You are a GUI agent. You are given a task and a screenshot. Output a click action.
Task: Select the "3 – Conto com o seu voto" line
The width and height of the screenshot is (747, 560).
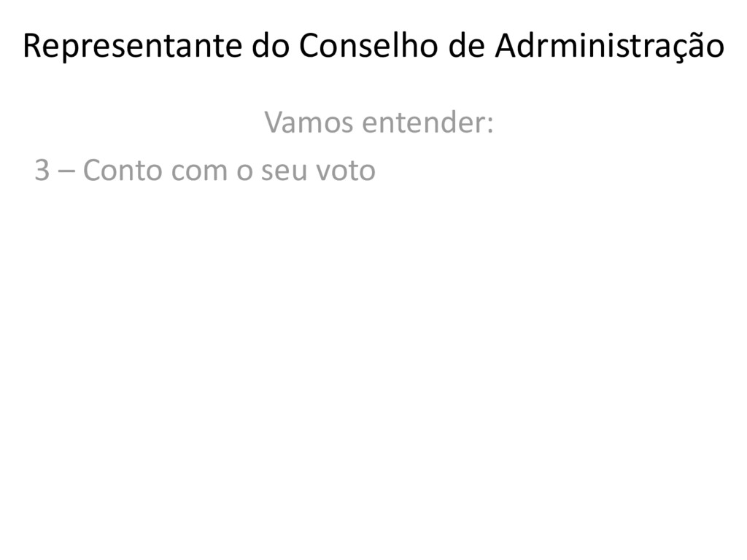[205, 171]
